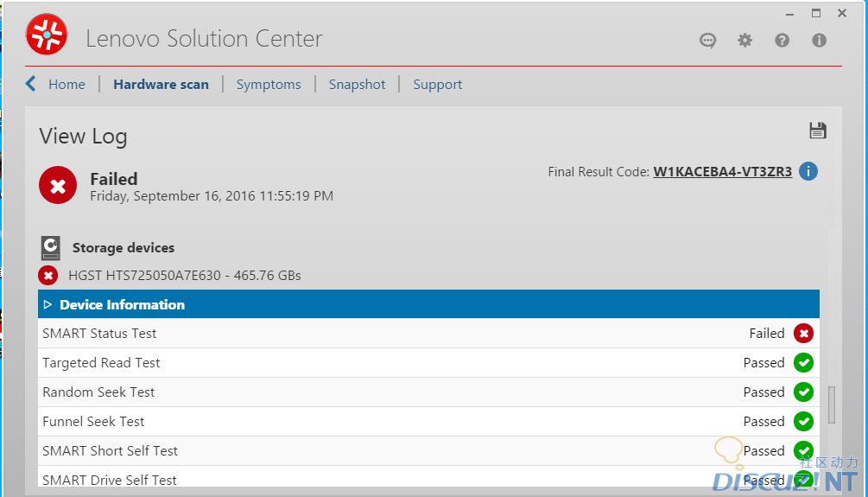This screenshot has width=868, height=497.
Task: Click the blue info icon beside result code
Action: (808, 171)
